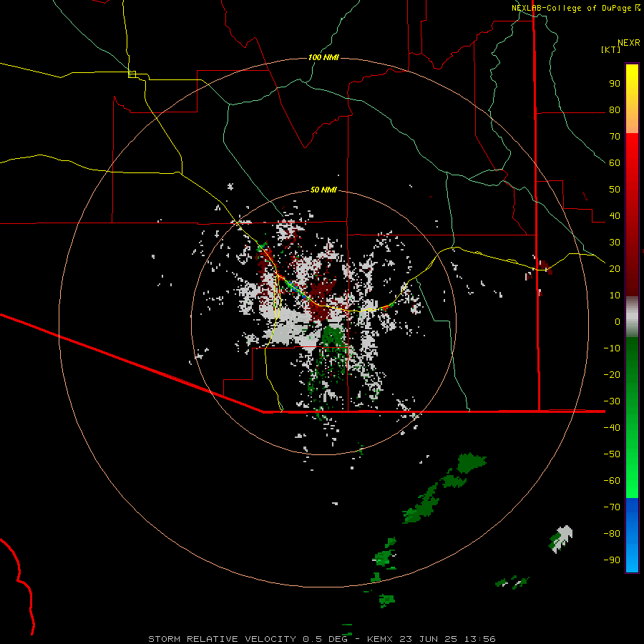Image resolution: width=644 pixels, height=644 pixels.
Task: Click the -60 value on the color scale
Action: [612, 481]
